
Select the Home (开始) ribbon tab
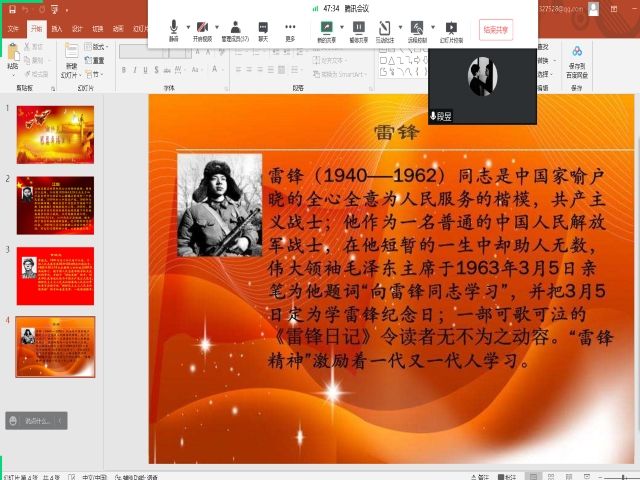click(x=37, y=29)
